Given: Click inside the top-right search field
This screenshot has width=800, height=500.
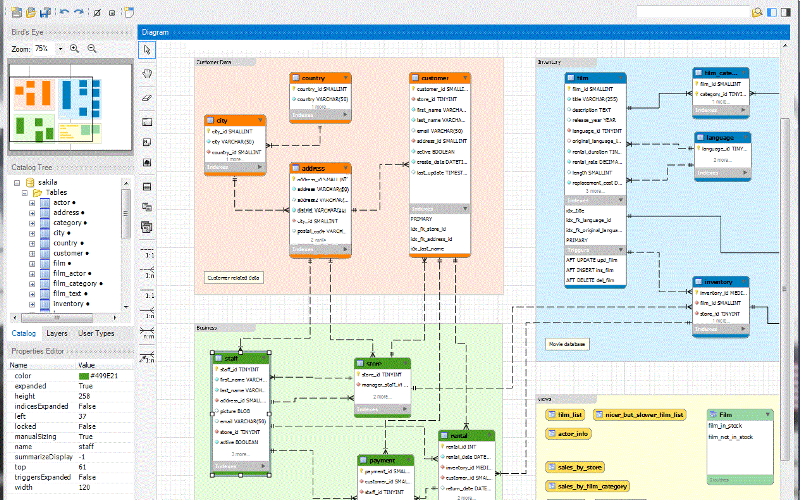Looking at the screenshot, I should click(700, 12).
